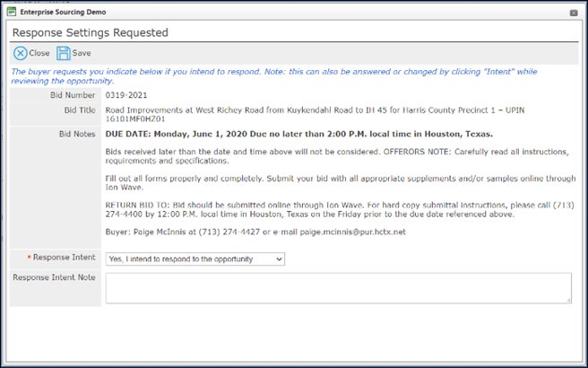Click the RETURN BID TO paragraph

point(340,210)
